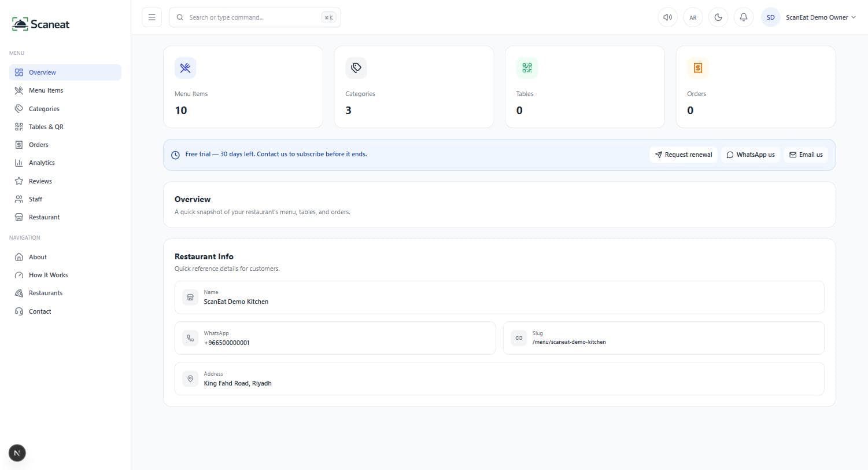Click the Tables card QR code icon
The width and height of the screenshot is (868, 470).
[x=527, y=68]
